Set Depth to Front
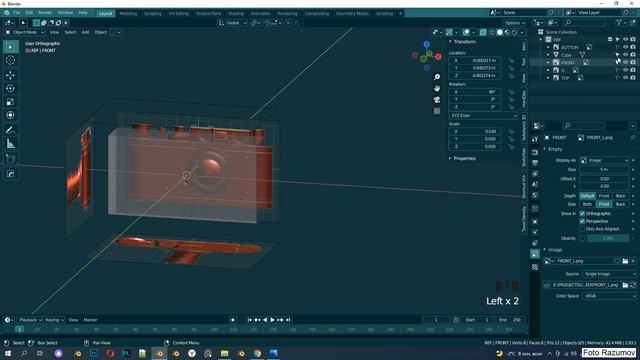The width and height of the screenshot is (640, 360). pyautogui.click(x=604, y=196)
